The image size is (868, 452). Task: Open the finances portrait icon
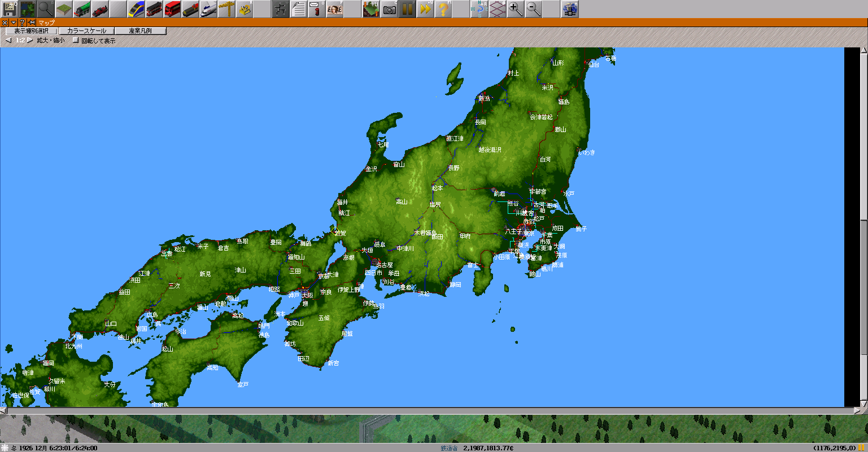tap(334, 9)
